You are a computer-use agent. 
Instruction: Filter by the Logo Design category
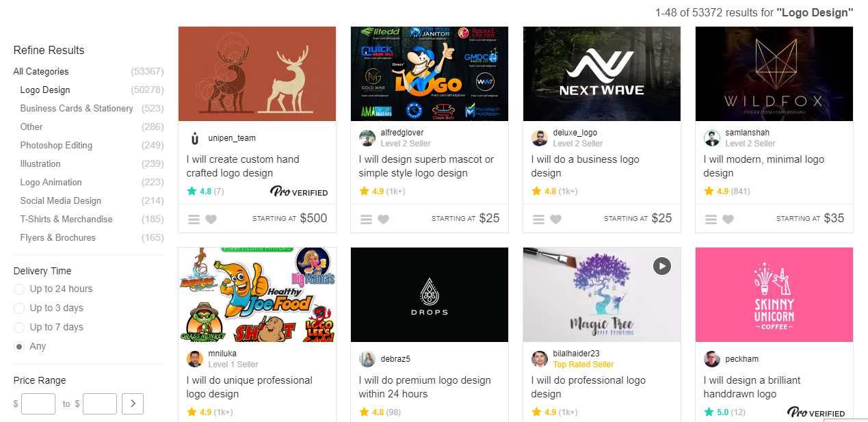coord(45,90)
